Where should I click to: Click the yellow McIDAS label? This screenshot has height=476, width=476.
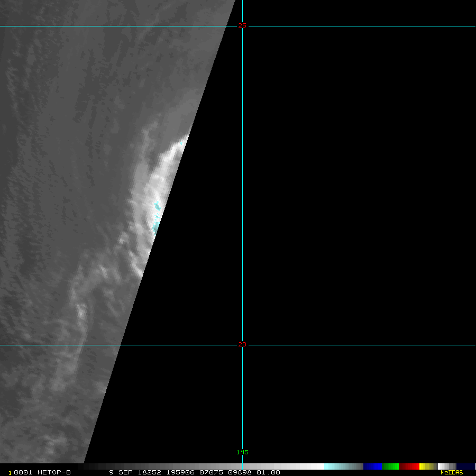coord(452,472)
